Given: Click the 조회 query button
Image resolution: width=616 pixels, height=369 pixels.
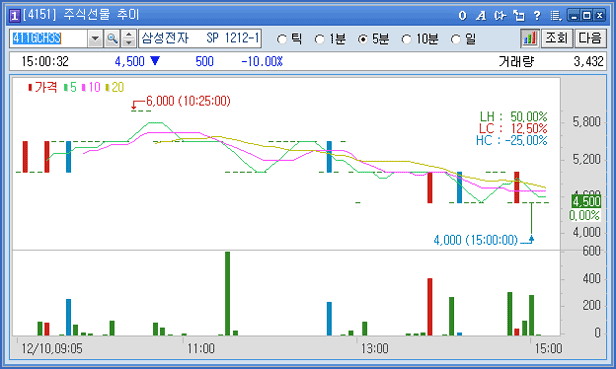Looking at the screenshot, I should pyautogui.click(x=557, y=39).
